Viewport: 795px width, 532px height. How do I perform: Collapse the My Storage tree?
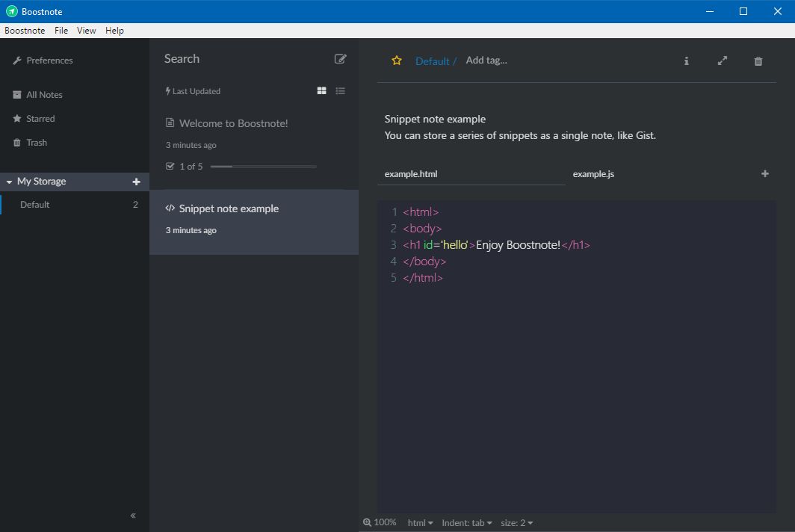9,182
